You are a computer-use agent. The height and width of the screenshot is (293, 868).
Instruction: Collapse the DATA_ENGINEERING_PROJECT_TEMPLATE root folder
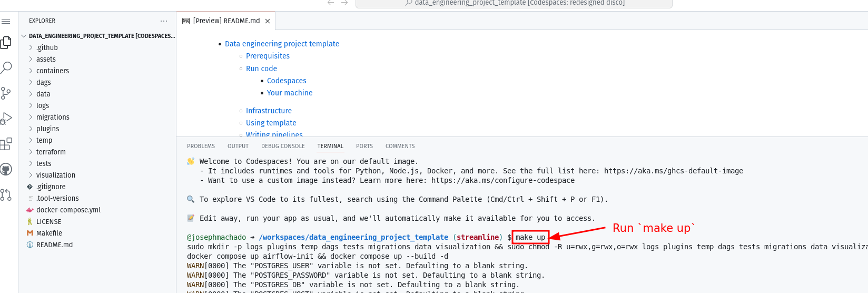pos(24,36)
